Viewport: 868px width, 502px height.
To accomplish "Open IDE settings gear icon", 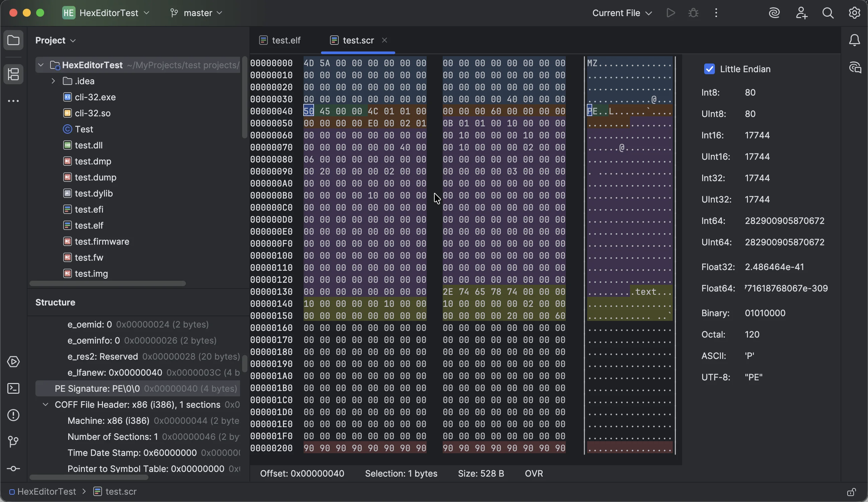I will [x=855, y=13].
